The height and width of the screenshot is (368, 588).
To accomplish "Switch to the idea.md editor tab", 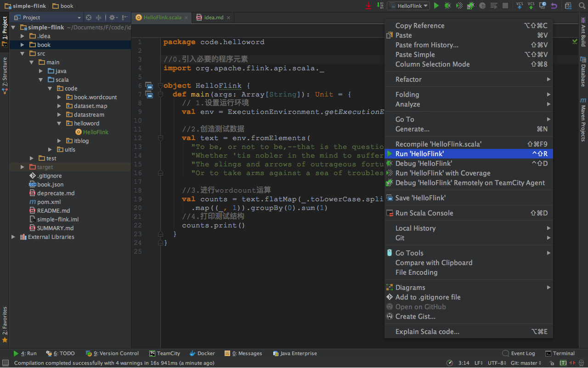I will click(x=213, y=17).
